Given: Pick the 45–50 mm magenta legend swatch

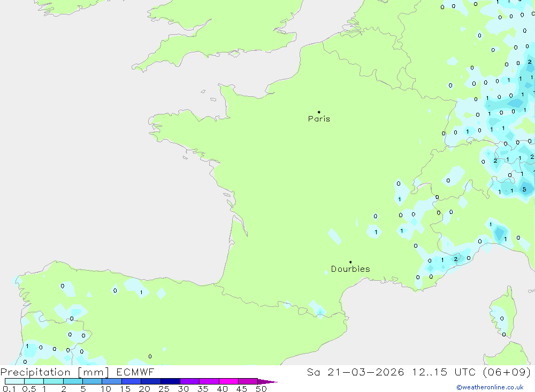Looking at the screenshot, I should coord(248,381).
